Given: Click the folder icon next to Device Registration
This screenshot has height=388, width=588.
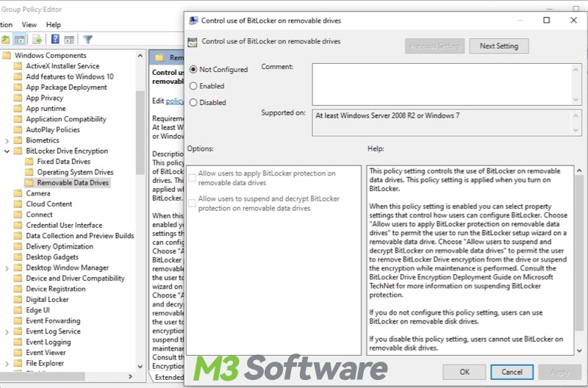Looking at the screenshot, I should tap(18, 289).
